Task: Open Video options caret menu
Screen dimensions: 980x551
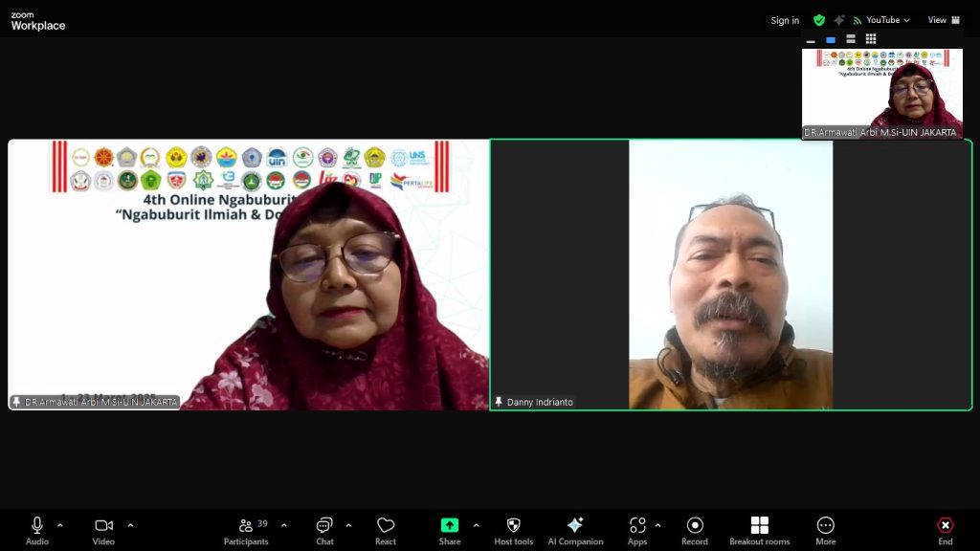Action: coord(130,526)
